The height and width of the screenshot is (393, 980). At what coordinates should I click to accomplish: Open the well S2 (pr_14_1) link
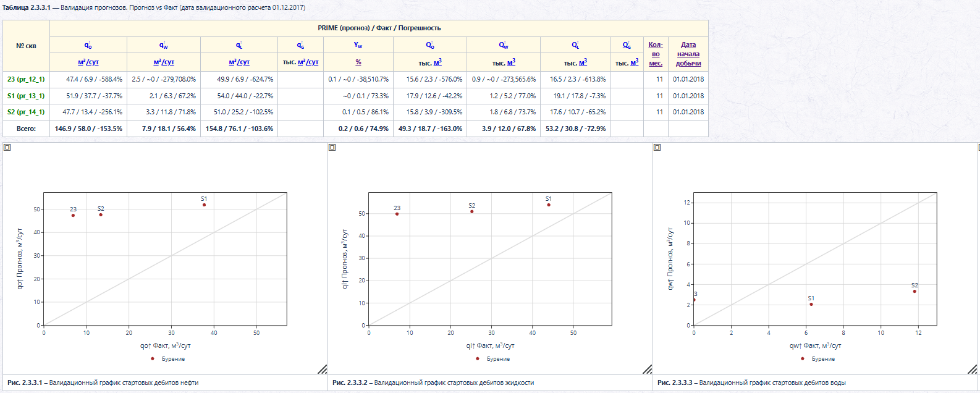click(x=26, y=112)
